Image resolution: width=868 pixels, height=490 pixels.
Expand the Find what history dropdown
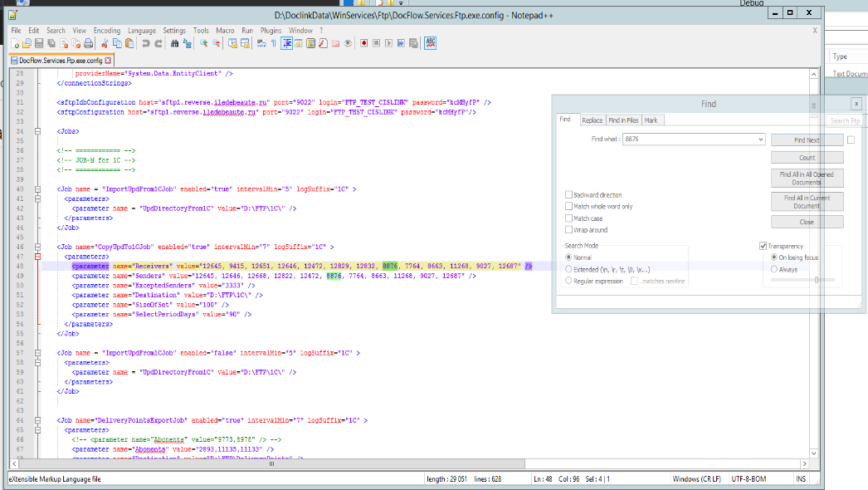coord(761,140)
